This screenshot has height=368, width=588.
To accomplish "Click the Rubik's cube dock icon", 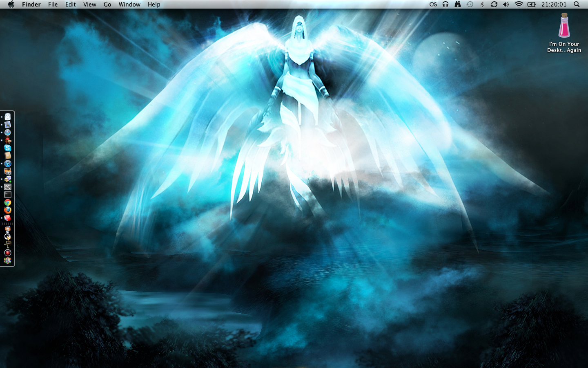I will click(8, 260).
